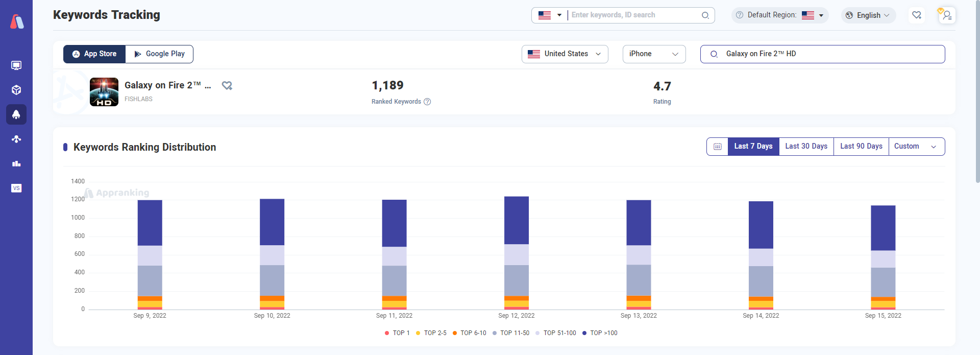Click the Sep 9, 2022 stacked bar
This screenshot has width=980, height=355.
(x=150, y=255)
